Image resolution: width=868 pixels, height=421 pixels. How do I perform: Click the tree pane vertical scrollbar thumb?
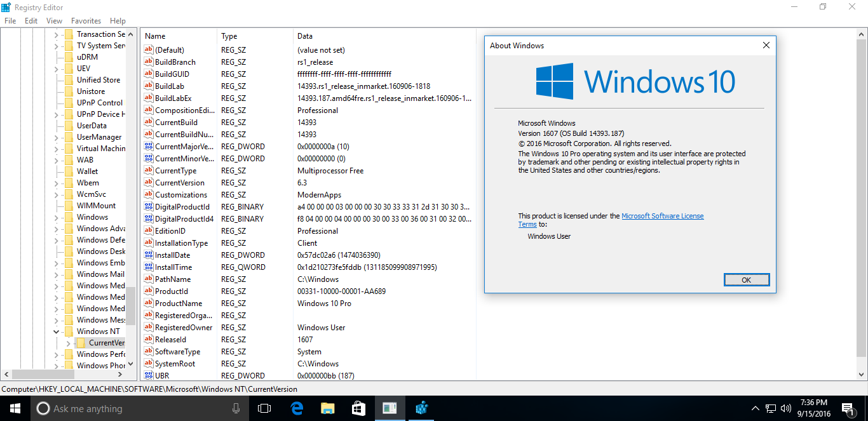[x=131, y=305]
